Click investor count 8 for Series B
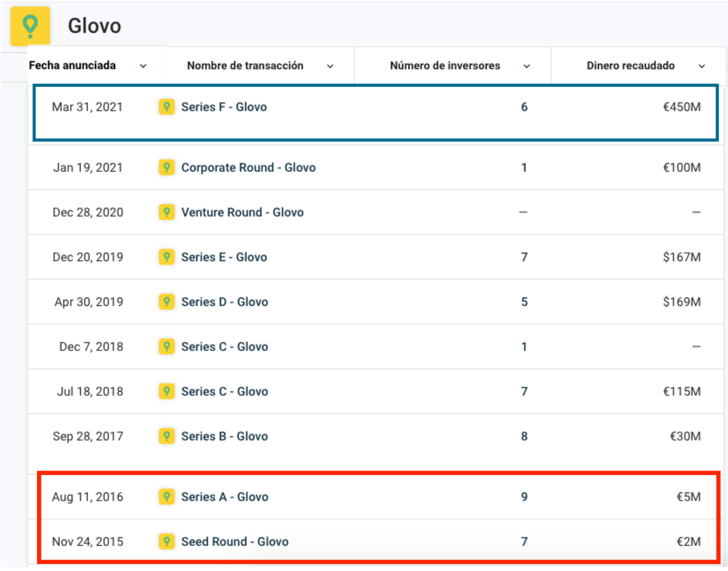Screen dimensions: 728x571 524,436
